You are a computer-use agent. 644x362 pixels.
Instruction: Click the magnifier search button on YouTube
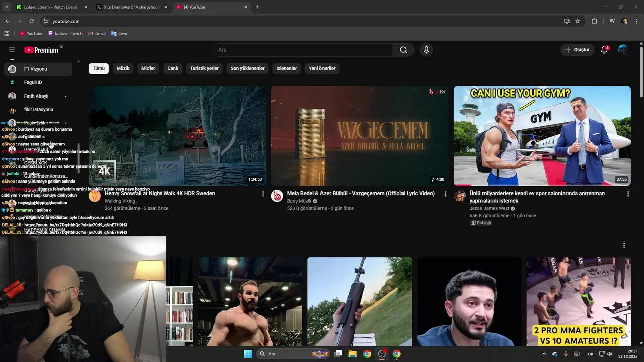pyautogui.click(x=404, y=50)
